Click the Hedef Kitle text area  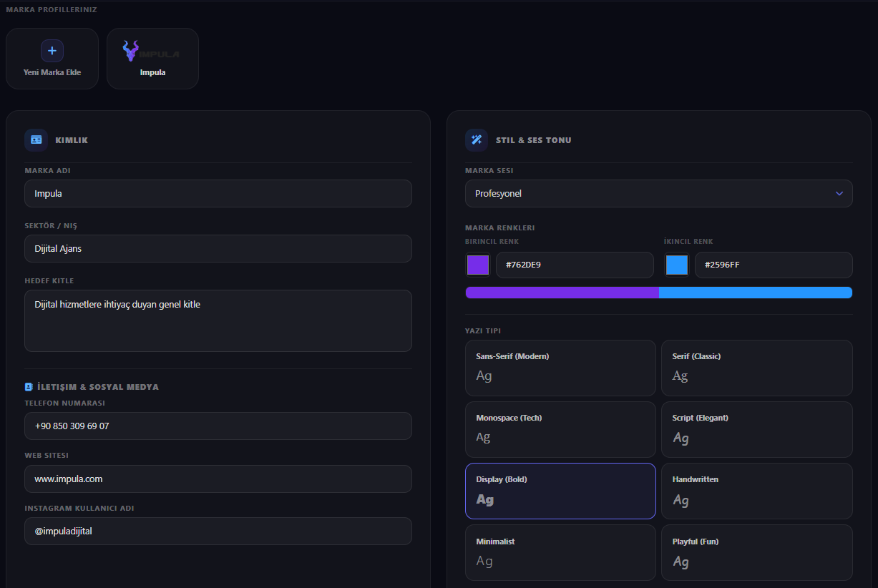[218, 320]
